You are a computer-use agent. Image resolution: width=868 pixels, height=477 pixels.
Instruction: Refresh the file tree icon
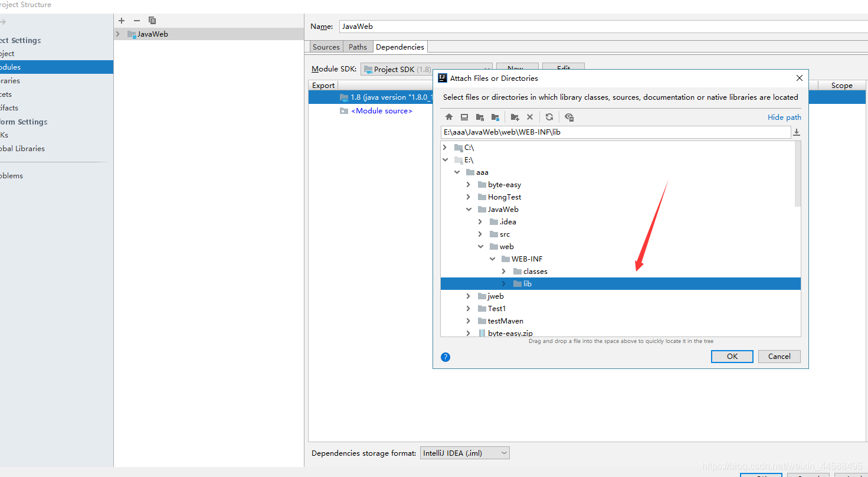click(549, 117)
